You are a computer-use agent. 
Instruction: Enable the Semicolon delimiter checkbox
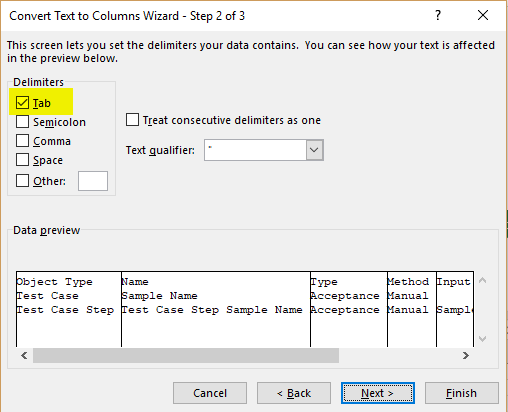(22, 122)
